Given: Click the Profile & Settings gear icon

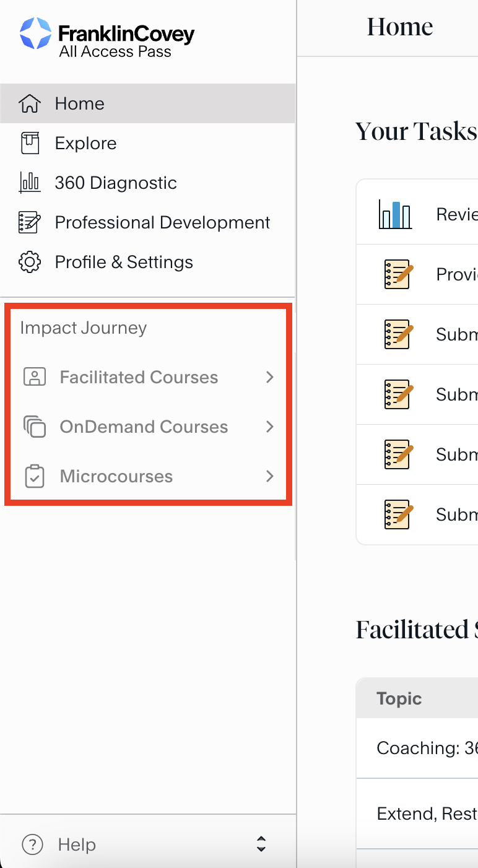Looking at the screenshot, I should tap(30, 262).
